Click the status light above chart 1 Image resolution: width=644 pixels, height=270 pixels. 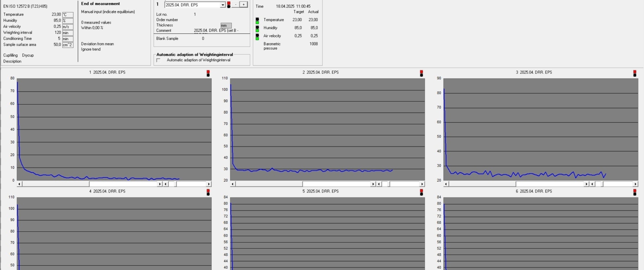[x=208, y=73]
